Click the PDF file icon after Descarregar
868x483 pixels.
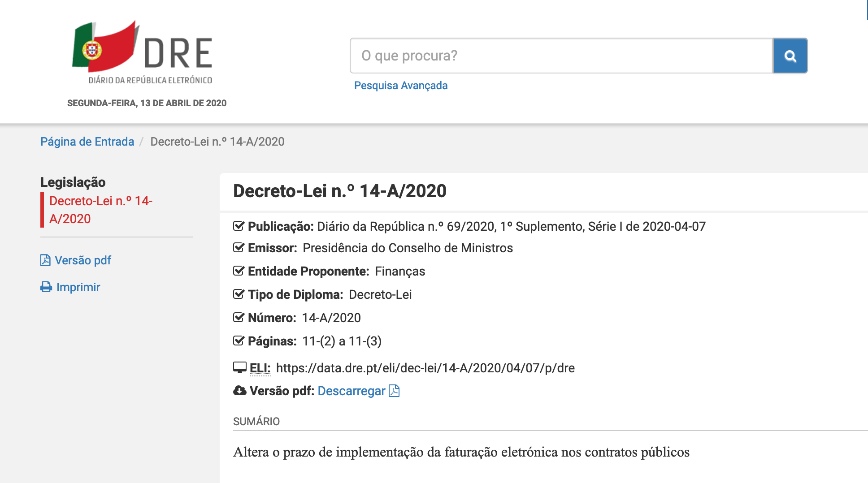click(x=394, y=391)
